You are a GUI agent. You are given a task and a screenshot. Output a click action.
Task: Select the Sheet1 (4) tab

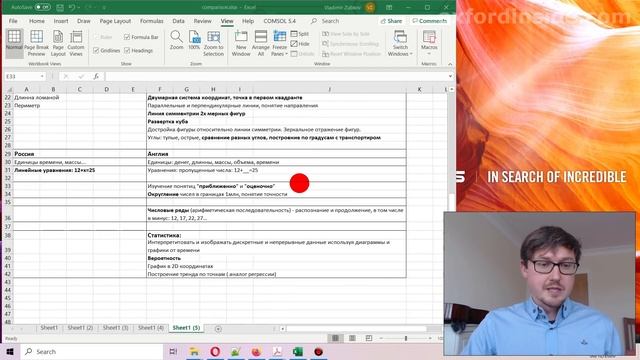(151, 328)
